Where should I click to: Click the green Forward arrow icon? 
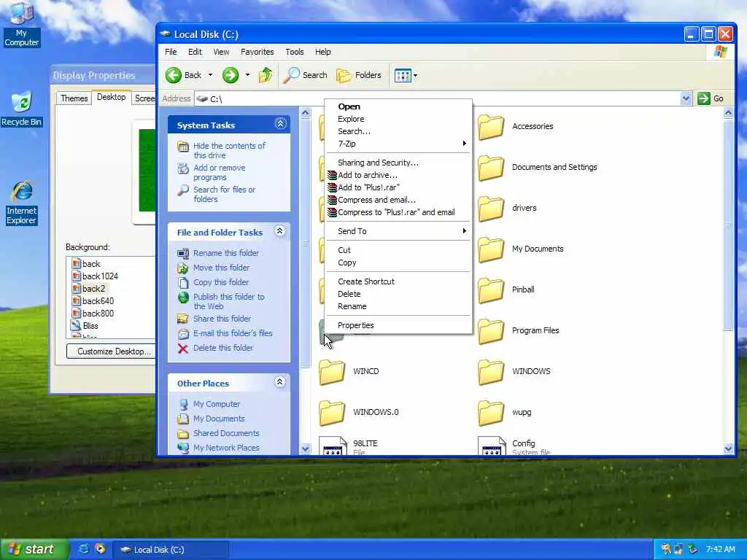click(x=231, y=75)
